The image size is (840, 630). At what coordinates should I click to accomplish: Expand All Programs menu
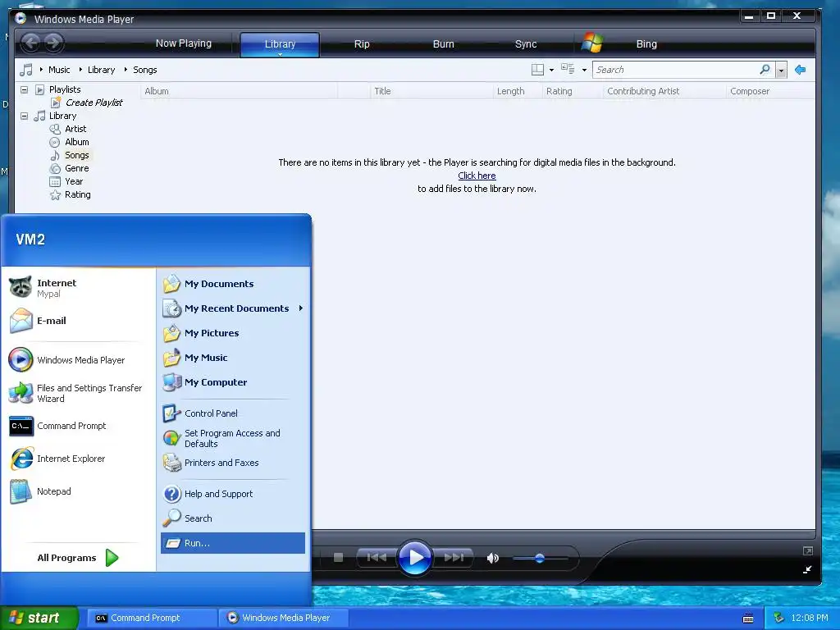point(78,558)
